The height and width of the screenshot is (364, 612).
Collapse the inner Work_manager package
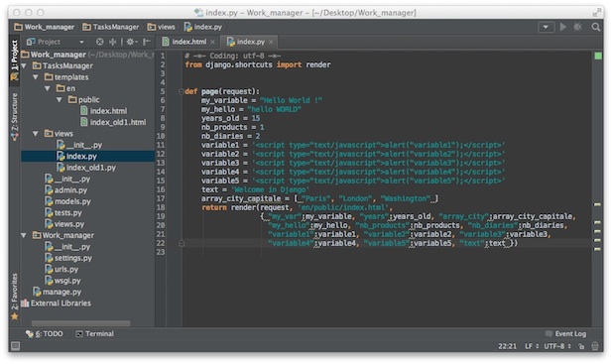click(x=24, y=236)
